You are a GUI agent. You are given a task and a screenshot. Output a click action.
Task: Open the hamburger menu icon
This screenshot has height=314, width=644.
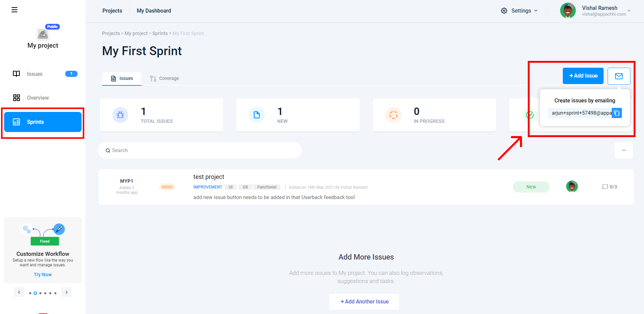pos(14,10)
